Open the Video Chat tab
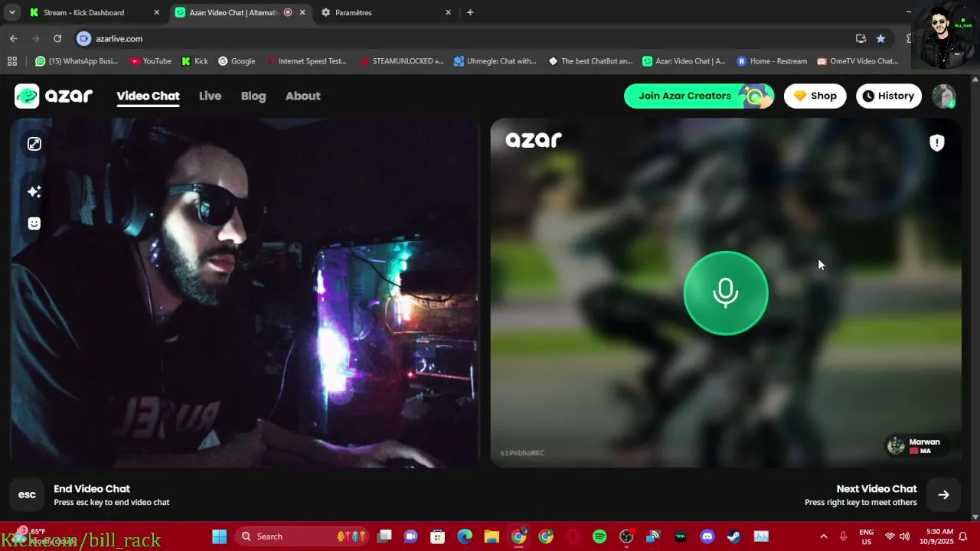Screen dimensions: 980x551 pos(148,96)
